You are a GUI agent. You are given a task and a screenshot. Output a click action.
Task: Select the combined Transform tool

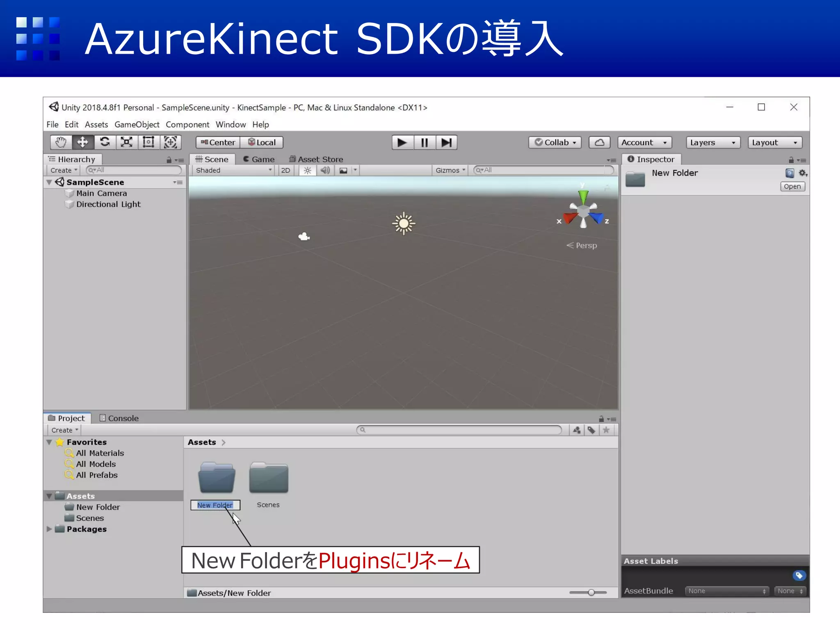pyautogui.click(x=170, y=142)
